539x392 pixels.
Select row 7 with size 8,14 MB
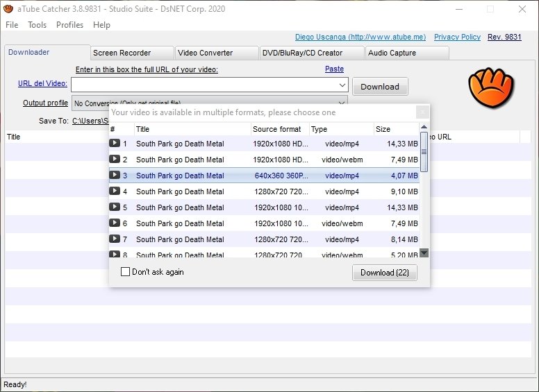(264, 239)
